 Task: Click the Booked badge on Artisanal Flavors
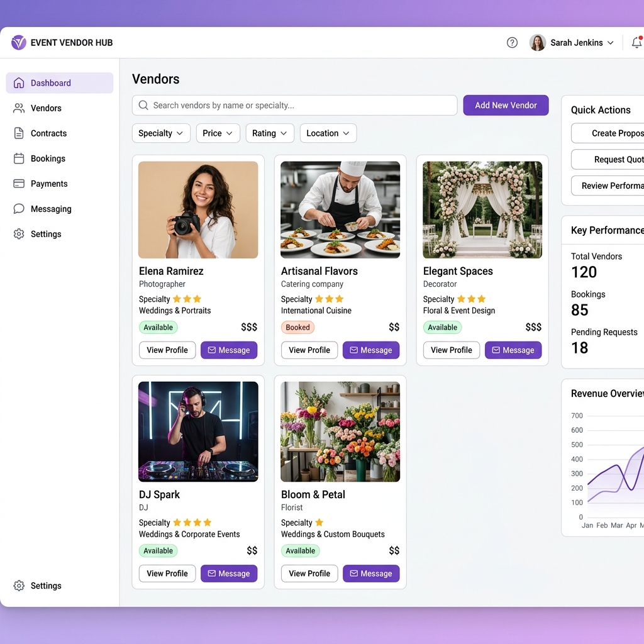[297, 327]
